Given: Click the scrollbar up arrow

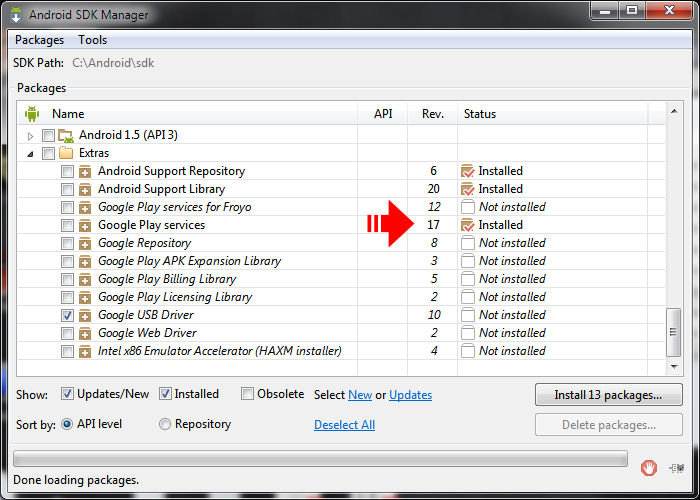Looking at the screenshot, I should tap(674, 111).
